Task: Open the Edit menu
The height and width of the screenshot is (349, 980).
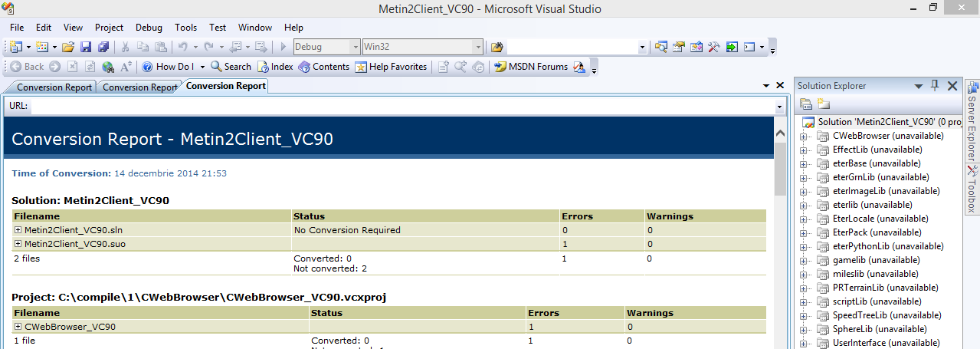Action: [x=44, y=27]
